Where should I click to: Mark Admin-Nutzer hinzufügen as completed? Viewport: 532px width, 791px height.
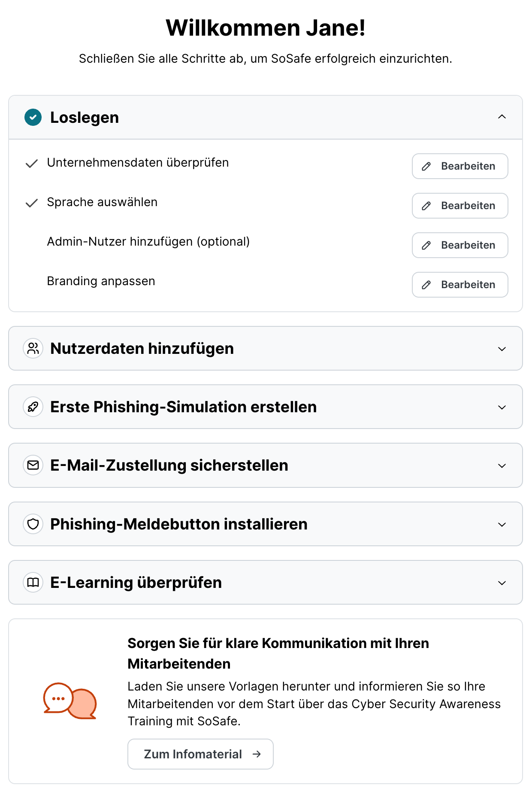(x=32, y=242)
